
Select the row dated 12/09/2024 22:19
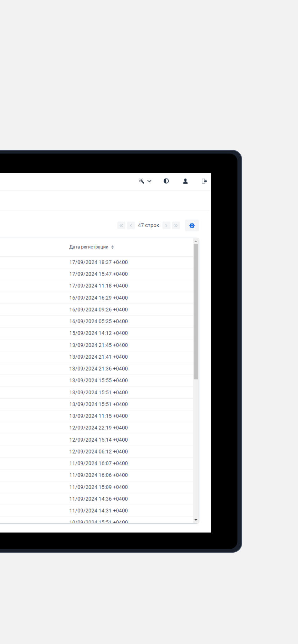click(x=98, y=428)
